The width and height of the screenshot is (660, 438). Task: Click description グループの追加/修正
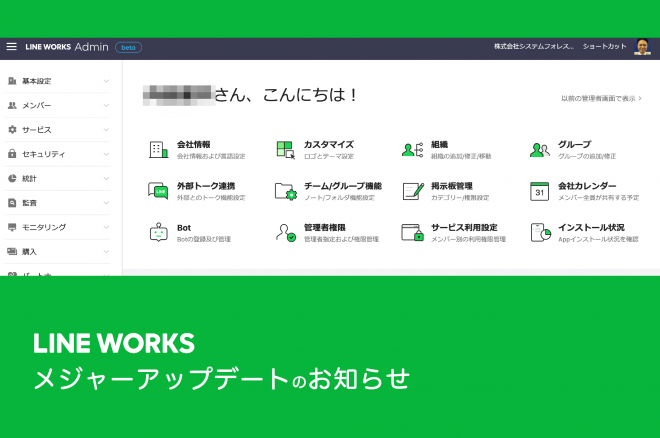click(x=587, y=157)
